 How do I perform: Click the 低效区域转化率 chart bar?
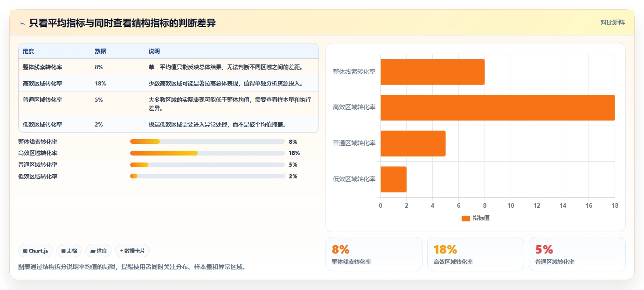[394, 179]
